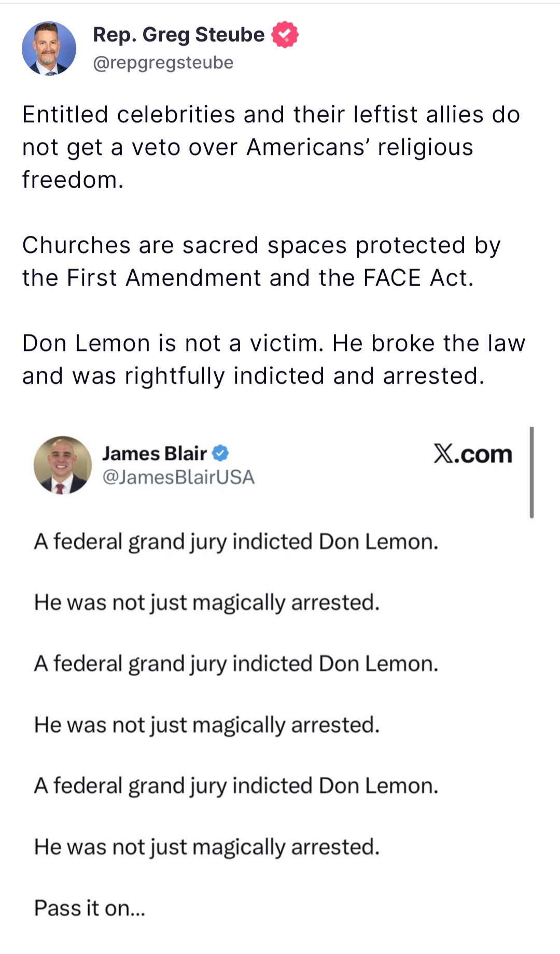The height and width of the screenshot is (954, 560).
Task: Click the paragraph about churches and FACE Act
Action: point(261,261)
